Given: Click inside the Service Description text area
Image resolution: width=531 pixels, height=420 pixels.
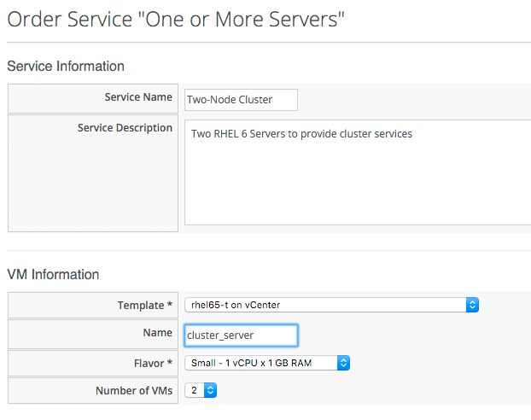Looking at the screenshot, I should click(x=359, y=179).
